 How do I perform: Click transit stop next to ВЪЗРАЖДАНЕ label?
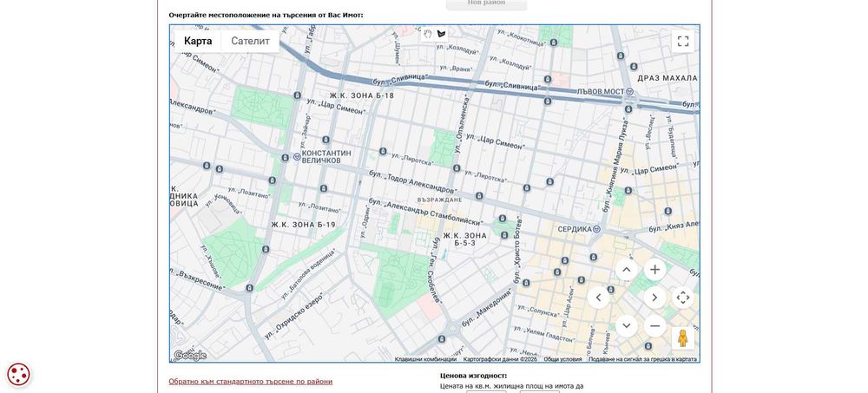(479, 196)
